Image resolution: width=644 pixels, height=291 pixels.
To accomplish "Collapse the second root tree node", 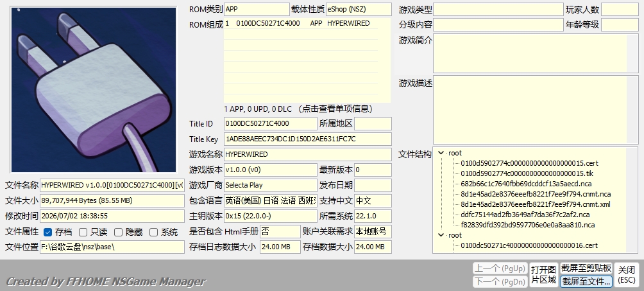I will tap(441, 235).
